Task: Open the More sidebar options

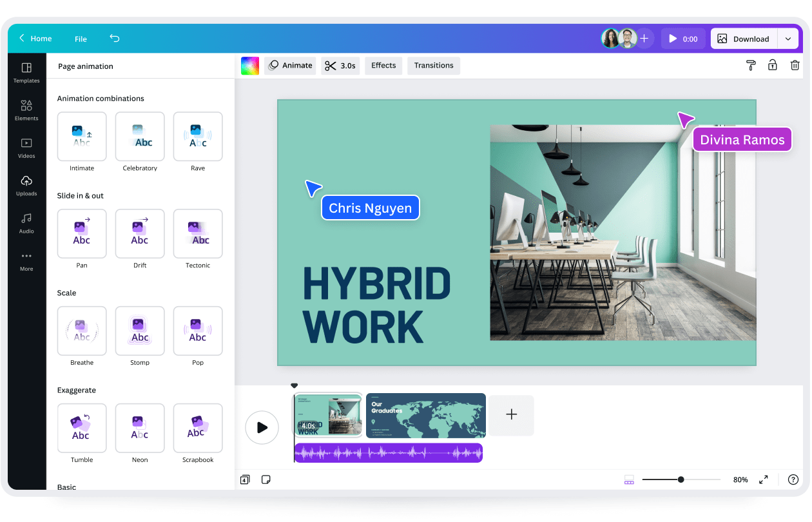Action: (26, 260)
